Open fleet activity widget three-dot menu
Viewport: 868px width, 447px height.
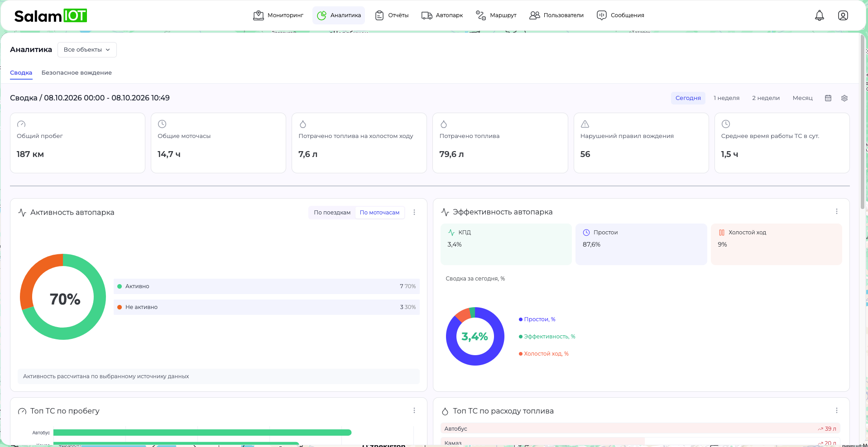(414, 212)
